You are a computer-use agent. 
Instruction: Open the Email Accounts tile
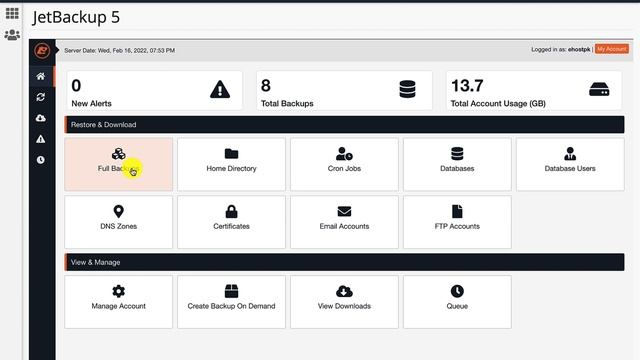[x=344, y=222]
